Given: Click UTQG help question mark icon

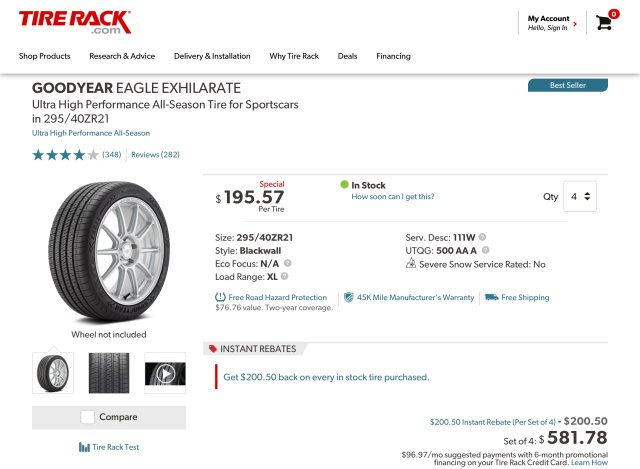Looking at the screenshot, I should [x=486, y=250].
